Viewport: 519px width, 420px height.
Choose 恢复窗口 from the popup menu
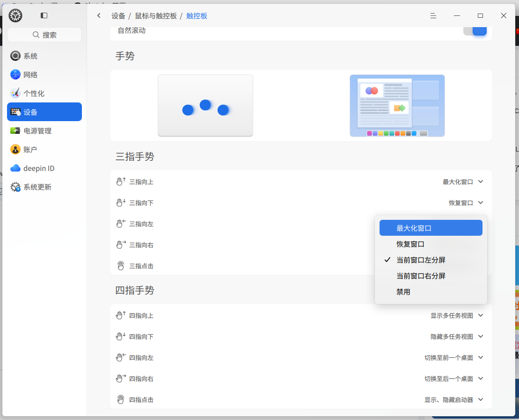tap(431, 244)
